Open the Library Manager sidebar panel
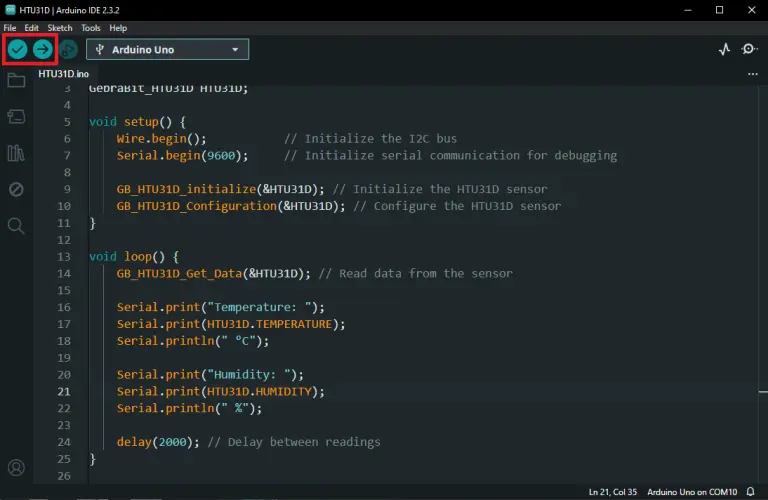Screen dimensions: 768x500 [16, 153]
